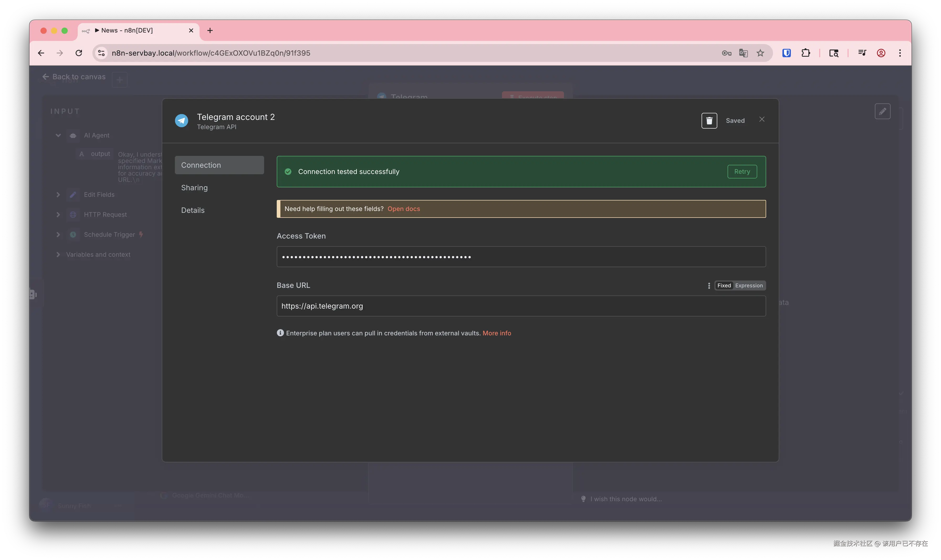Image resolution: width=941 pixels, height=560 pixels.
Task: Close the Telegram account credential dialog
Action: [762, 119]
